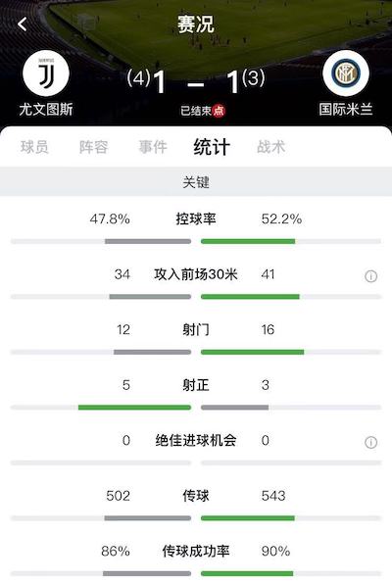Switch to the 阵容 tab
Screen dimensions: 392x583
(93, 147)
